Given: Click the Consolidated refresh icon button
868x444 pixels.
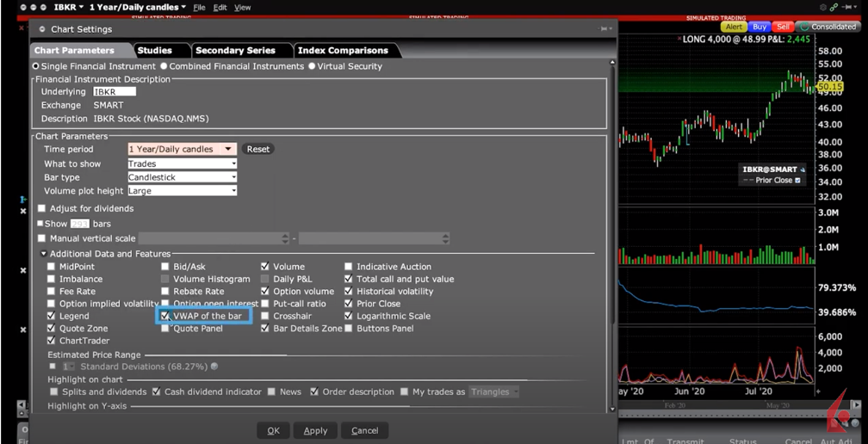Looking at the screenshot, I should (804, 27).
